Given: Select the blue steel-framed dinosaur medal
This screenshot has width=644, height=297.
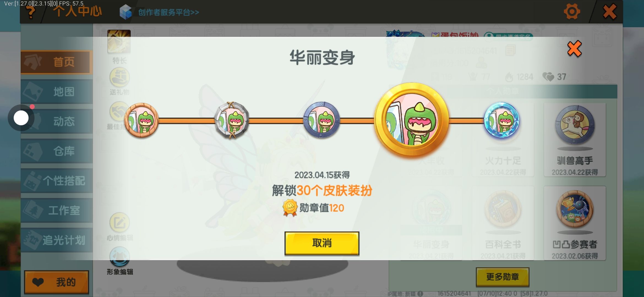Looking at the screenshot, I should point(321,120).
